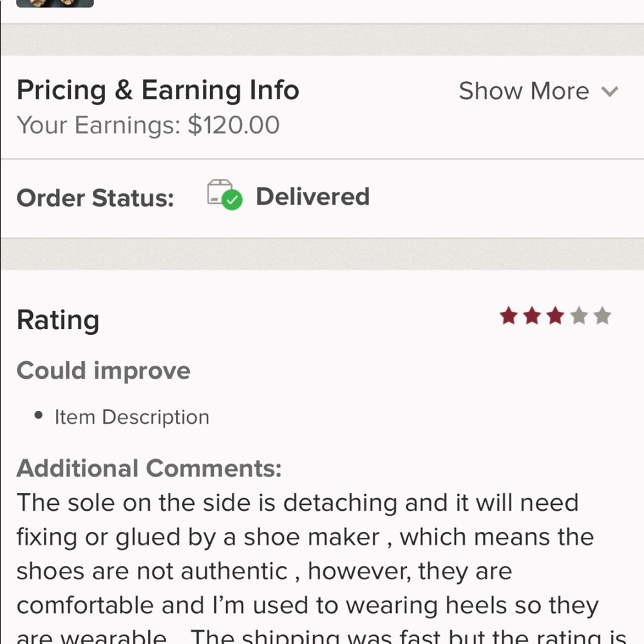Click the first red rating star
The width and height of the screenshot is (644, 644).
coord(509,316)
